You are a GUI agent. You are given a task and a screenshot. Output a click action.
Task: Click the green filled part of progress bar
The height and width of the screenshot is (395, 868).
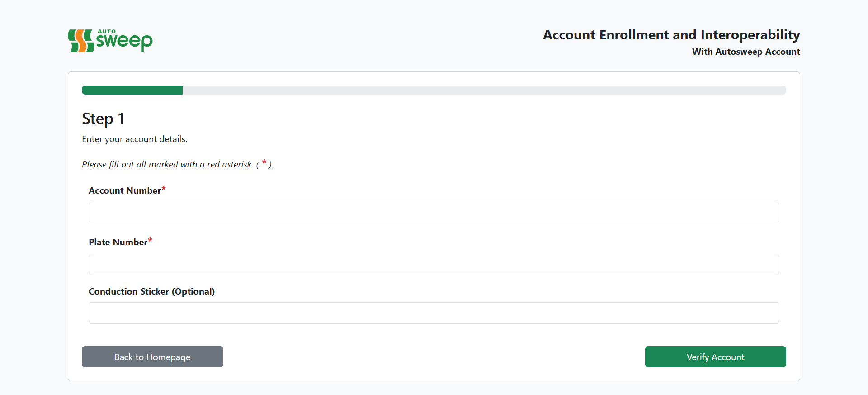(x=132, y=90)
